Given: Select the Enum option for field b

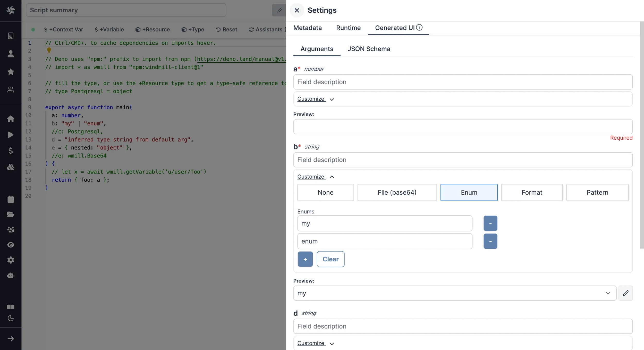Looking at the screenshot, I should (x=469, y=192).
